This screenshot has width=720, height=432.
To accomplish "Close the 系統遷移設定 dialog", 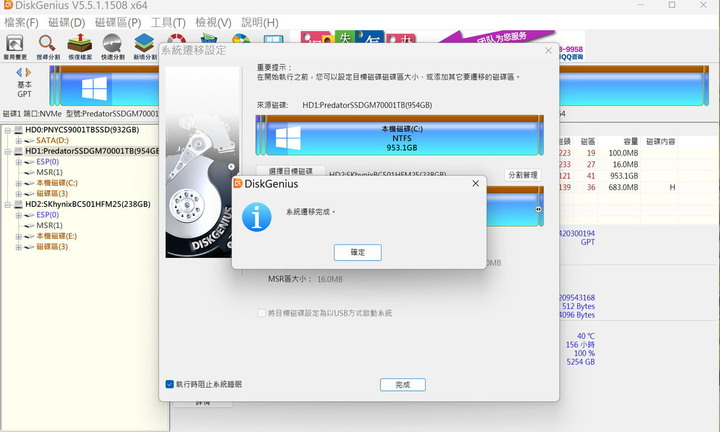I will (x=548, y=50).
